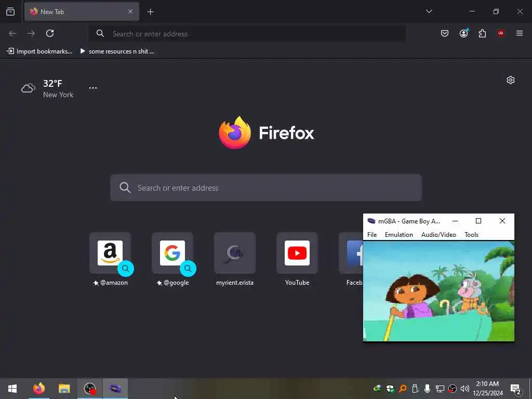The width and height of the screenshot is (532, 399).
Task: Click the center search or enter address box
Action: pos(266,188)
